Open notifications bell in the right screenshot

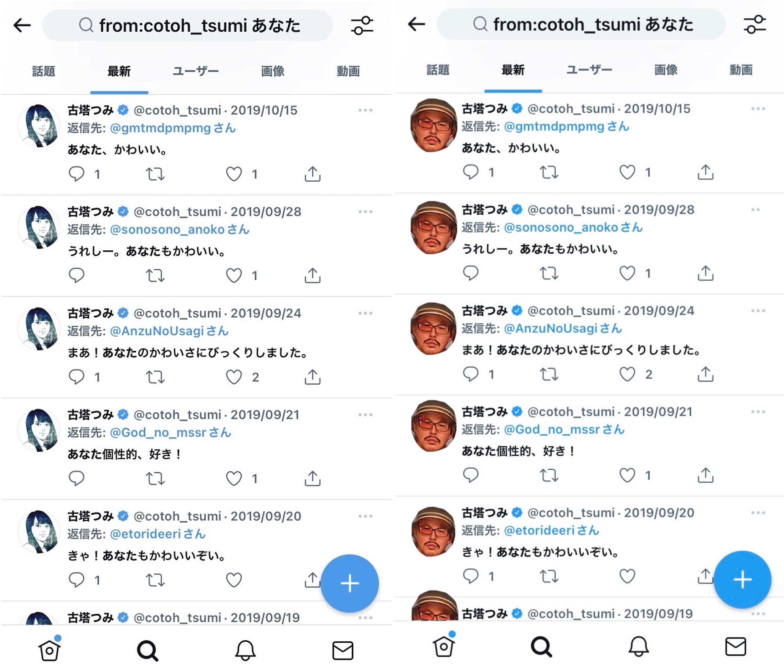(639, 647)
